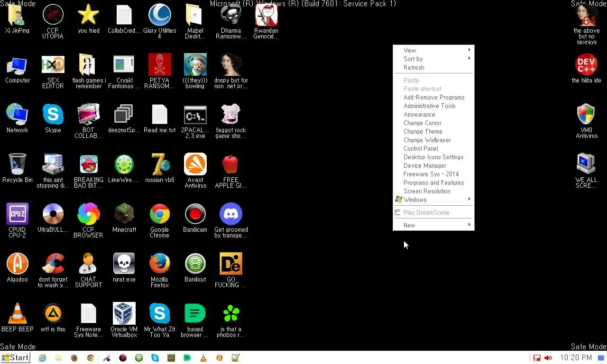
Task: Select the Minecraft desktop icon
Action: pos(124,218)
